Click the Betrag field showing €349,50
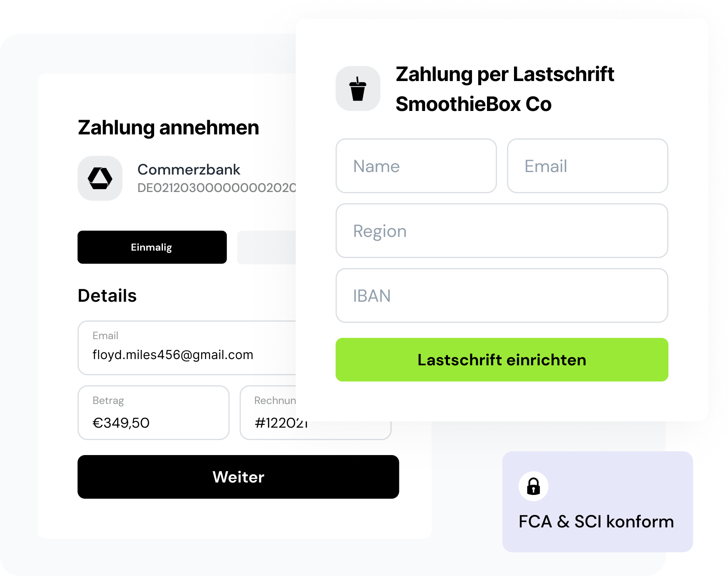The image size is (728, 576). tap(153, 413)
